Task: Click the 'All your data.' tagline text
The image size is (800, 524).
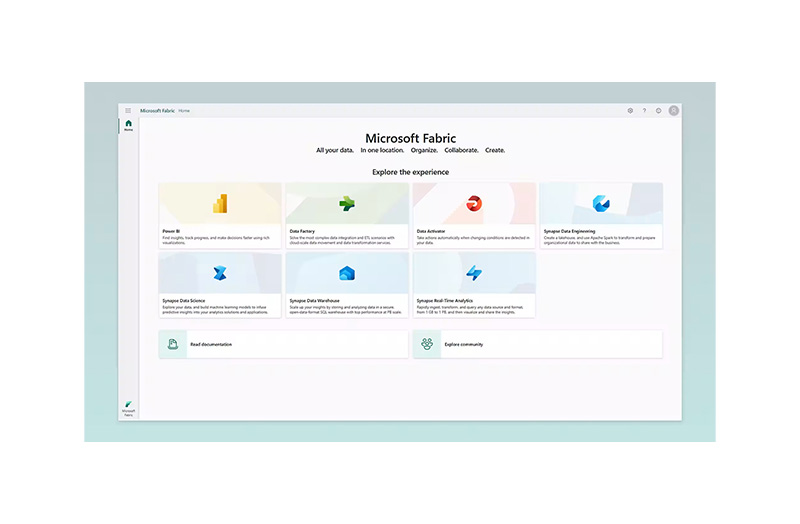Action: coord(335,150)
